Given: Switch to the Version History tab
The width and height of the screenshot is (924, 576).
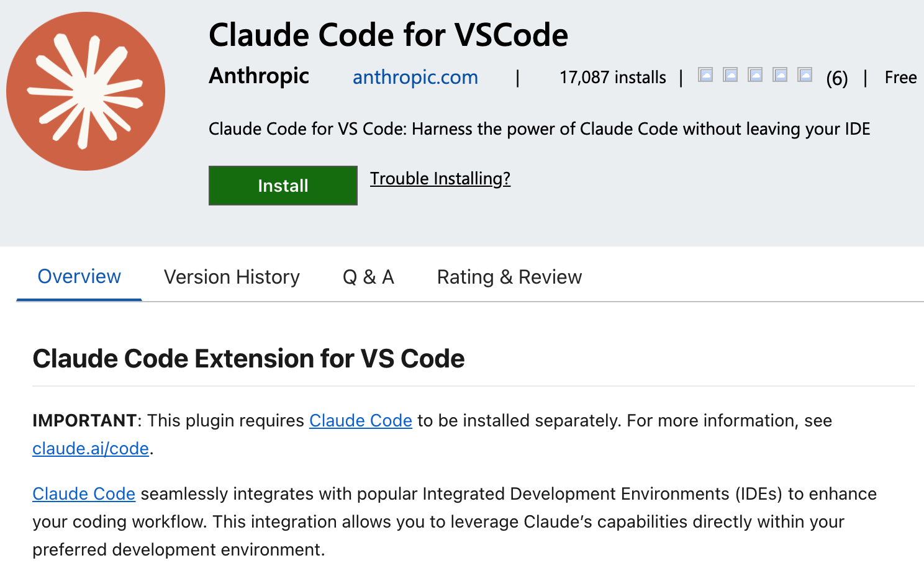Looking at the screenshot, I should click(231, 277).
